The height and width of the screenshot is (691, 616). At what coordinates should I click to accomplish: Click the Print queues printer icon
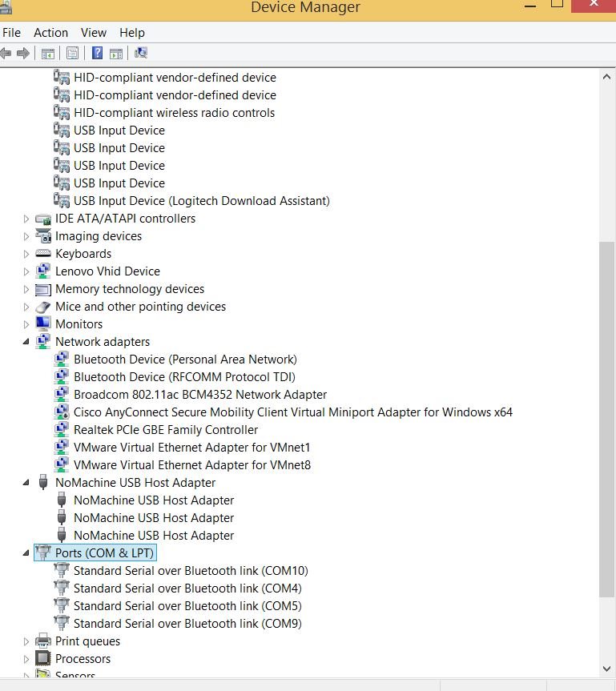(43, 641)
